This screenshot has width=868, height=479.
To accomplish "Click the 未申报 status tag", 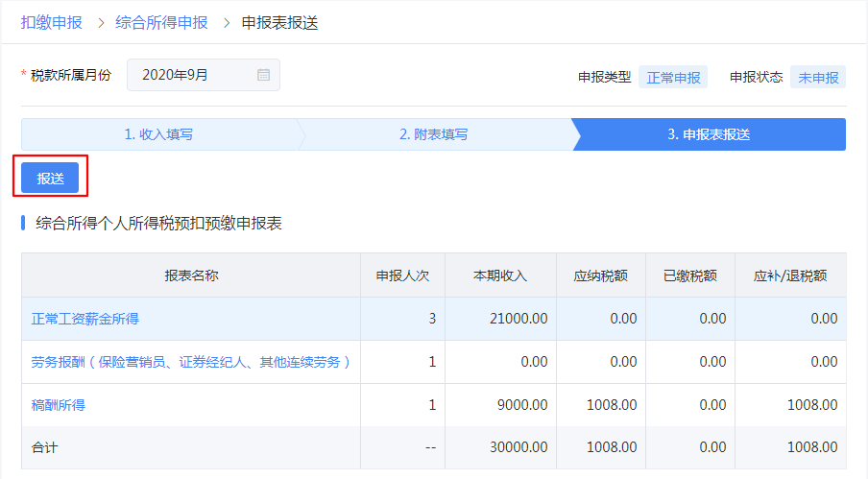I will 818,78.
